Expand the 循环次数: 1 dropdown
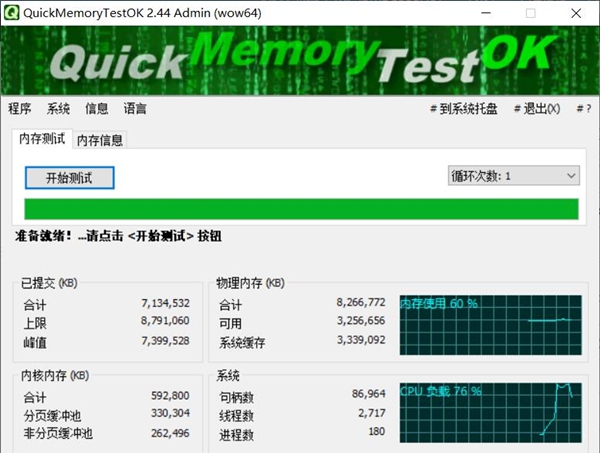600x453 pixels. [x=514, y=176]
